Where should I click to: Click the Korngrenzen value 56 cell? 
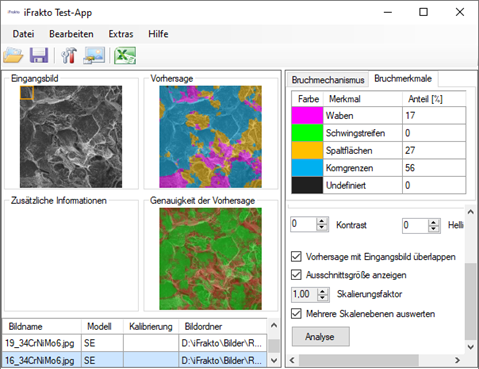pyautogui.click(x=434, y=168)
